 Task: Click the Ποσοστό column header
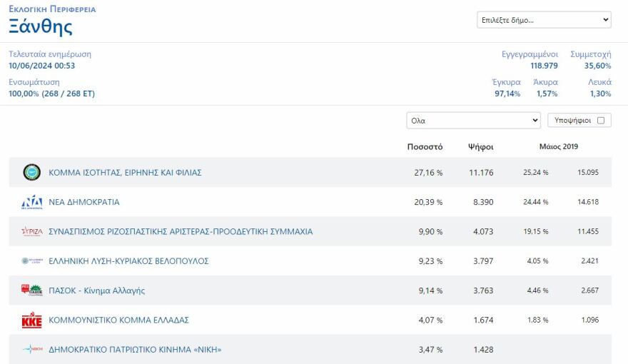pos(425,147)
